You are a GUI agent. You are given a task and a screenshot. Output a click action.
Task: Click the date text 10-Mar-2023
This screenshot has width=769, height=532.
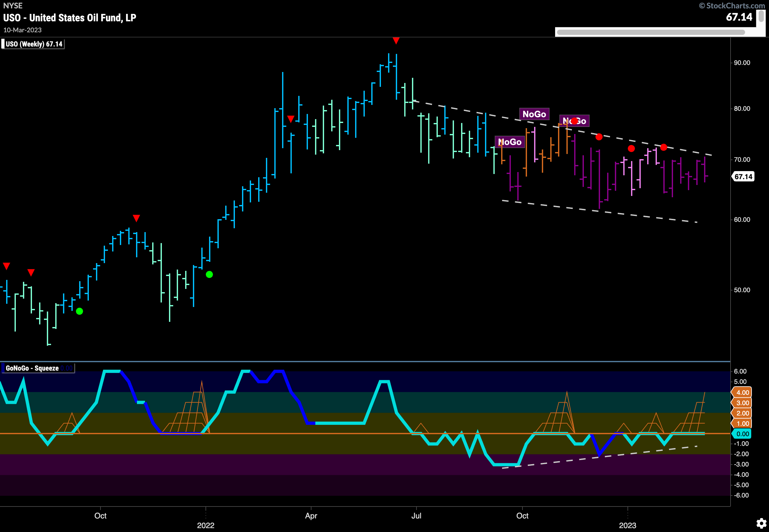click(22, 30)
